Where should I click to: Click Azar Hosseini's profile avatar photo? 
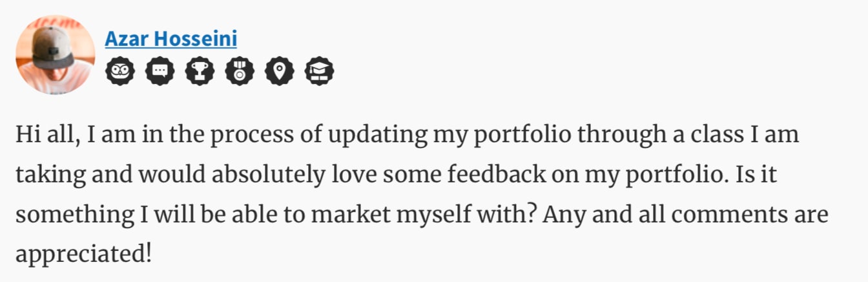(55, 54)
